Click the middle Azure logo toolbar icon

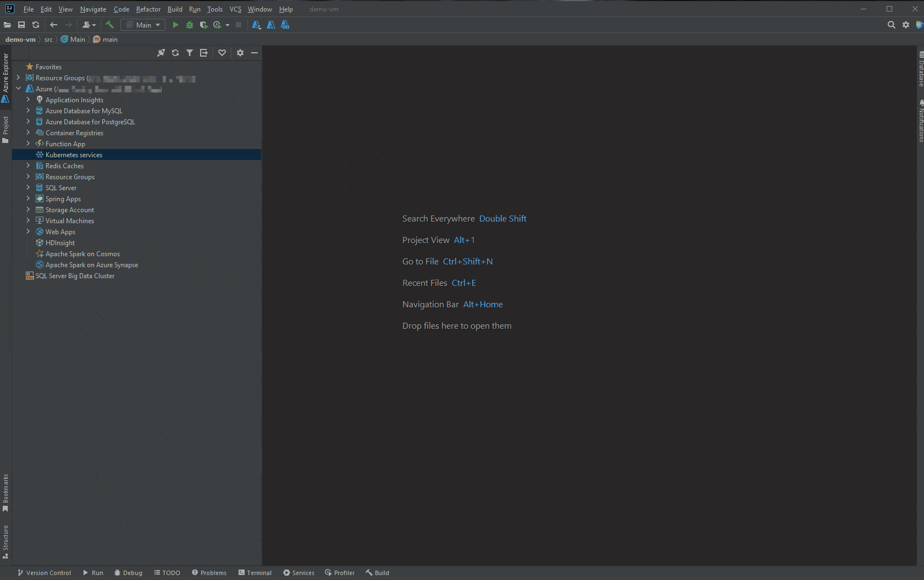click(271, 25)
